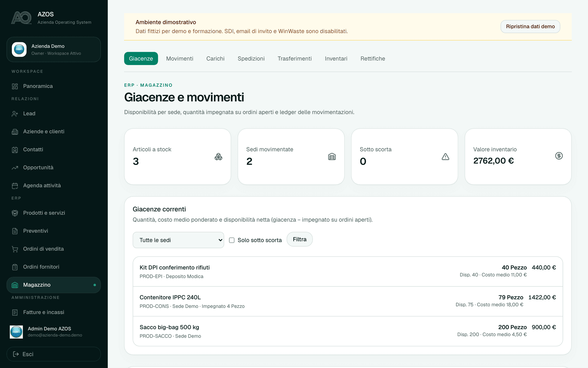This screenshot has height=368, width=588.
Task: Select the Rettifiche tab
Action: click(x=373, y=59)
